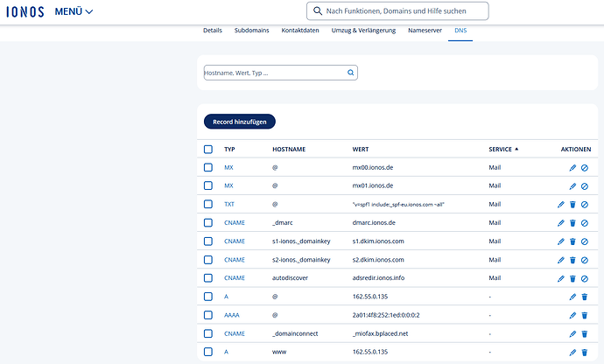Check the box for the TXT record
This screenshot has width=604, height=364.
208,204
